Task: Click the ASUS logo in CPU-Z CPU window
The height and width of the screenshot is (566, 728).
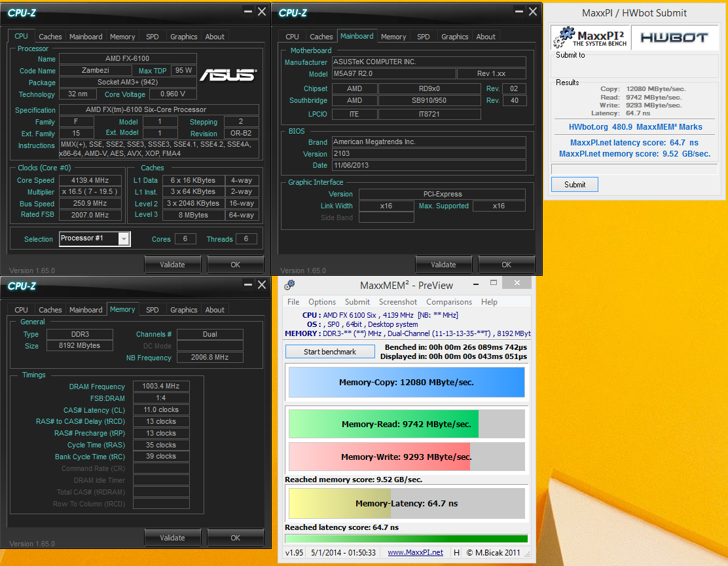Action: [228, 74]
